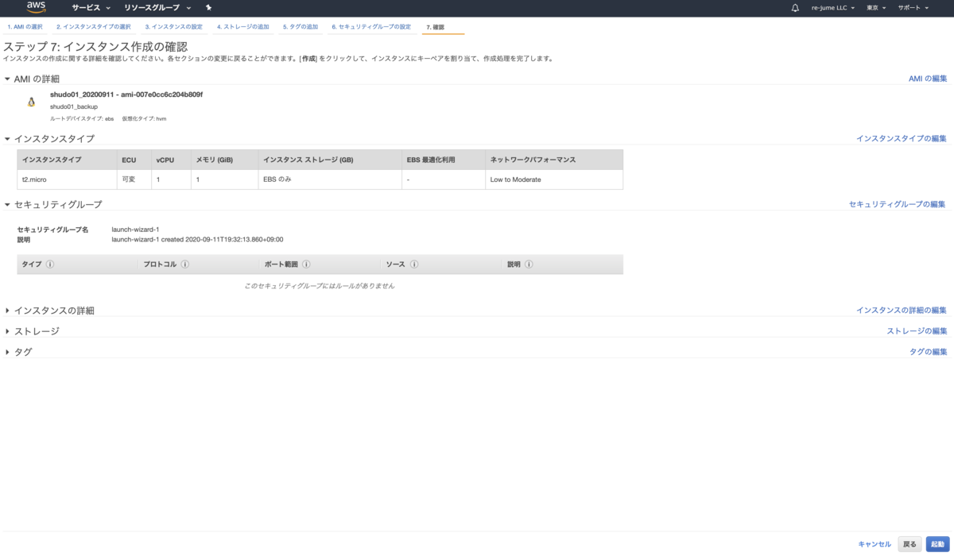Collapse the インスタンスタイプ section
This screenshot has width=954, height=560.
pos(8,139)
